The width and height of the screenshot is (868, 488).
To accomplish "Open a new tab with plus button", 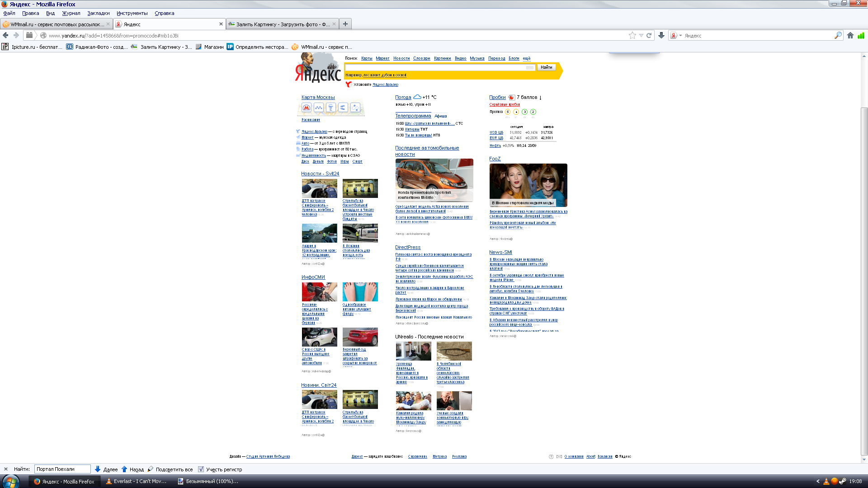I will click(x=345, y=24).
